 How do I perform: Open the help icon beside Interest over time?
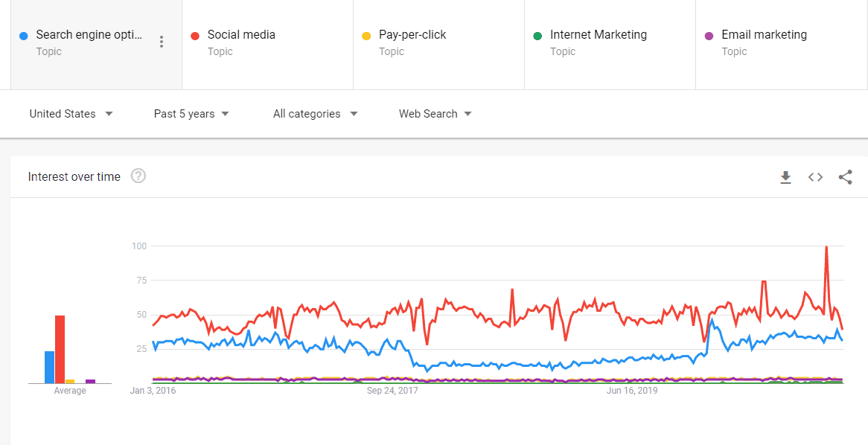click(138, 176)
